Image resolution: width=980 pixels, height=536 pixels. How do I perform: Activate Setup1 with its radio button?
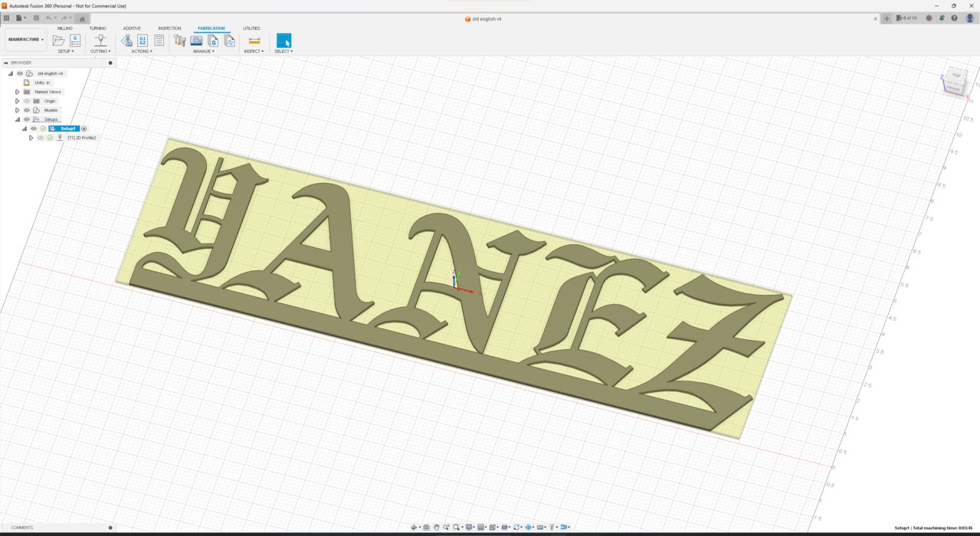coord(84,129)
